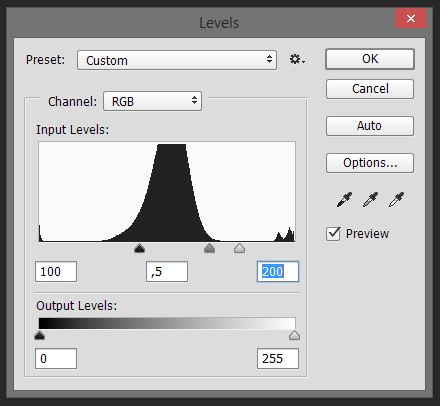Apply Auto levels adjustment

point(370,126)
